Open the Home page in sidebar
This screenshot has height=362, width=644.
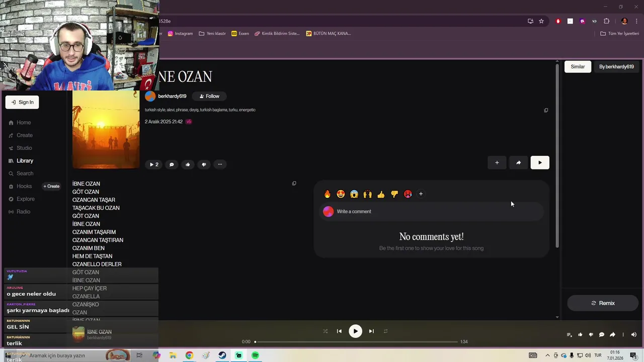coord(20,123)
